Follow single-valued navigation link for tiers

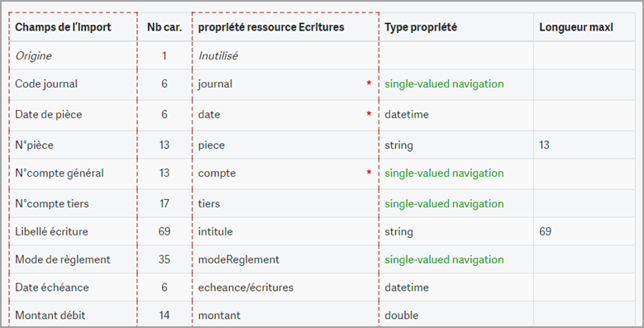(x=444, y=203)
